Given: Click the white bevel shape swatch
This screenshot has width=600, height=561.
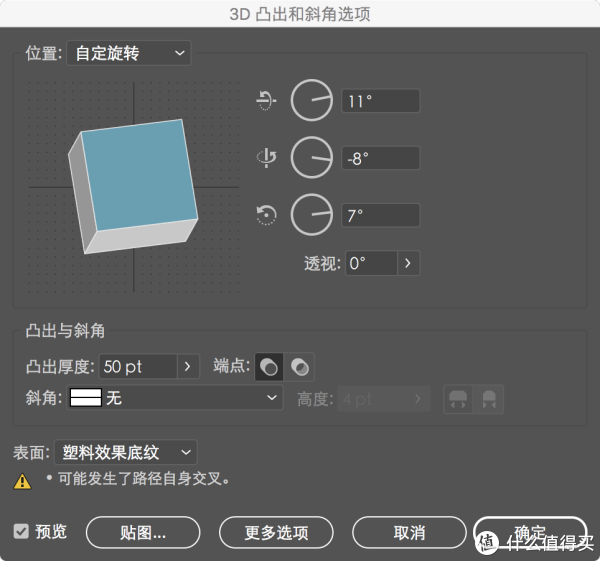Looking at the screenshot, I should pos(86,398).
